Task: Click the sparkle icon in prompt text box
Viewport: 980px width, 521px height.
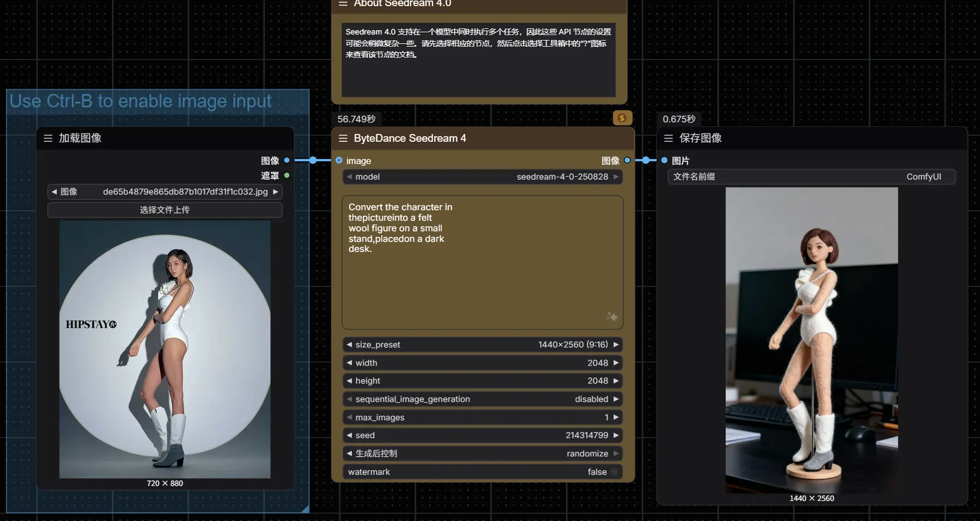Action: [x=612, y=316]
